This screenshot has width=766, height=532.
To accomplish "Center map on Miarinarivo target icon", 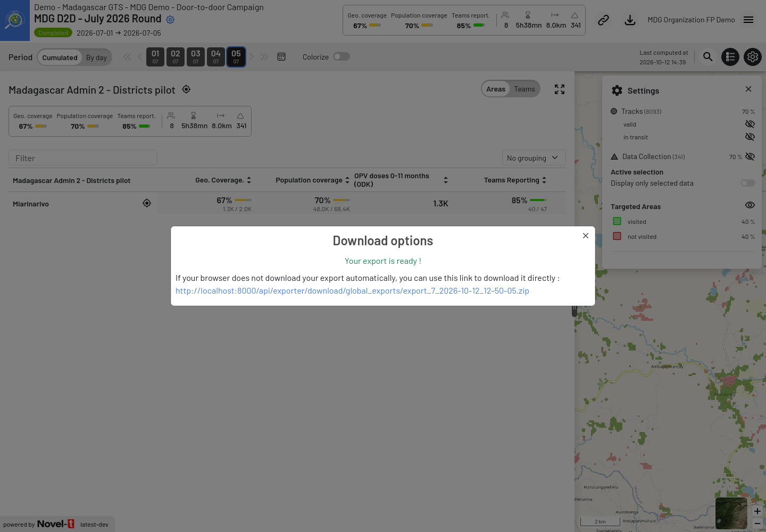I will [147, 203].
